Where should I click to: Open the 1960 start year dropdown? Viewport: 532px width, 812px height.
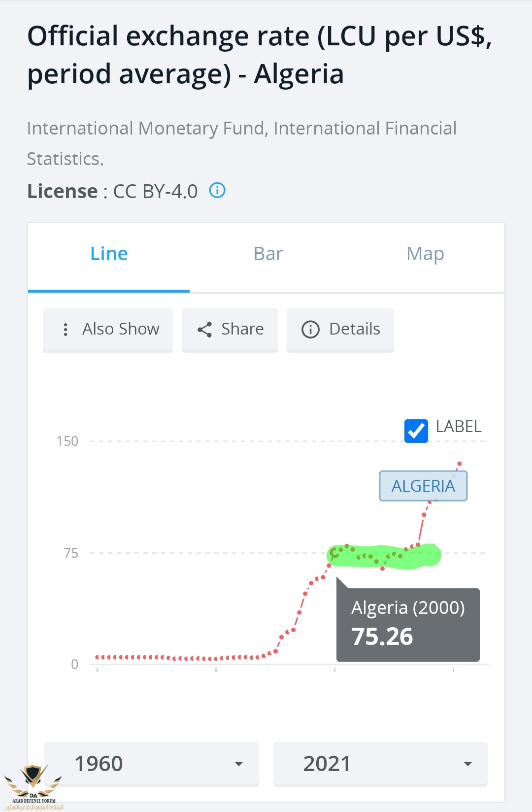coord(151,764)
